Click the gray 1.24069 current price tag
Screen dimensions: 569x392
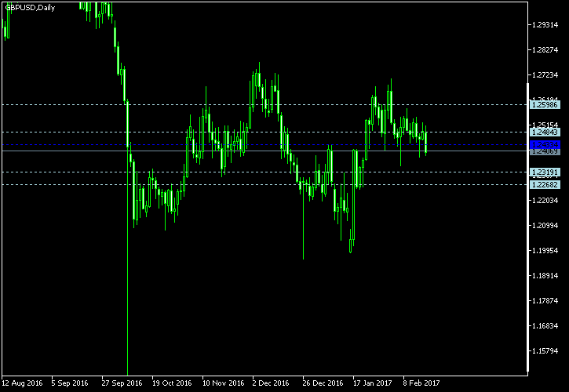[545, 151]
